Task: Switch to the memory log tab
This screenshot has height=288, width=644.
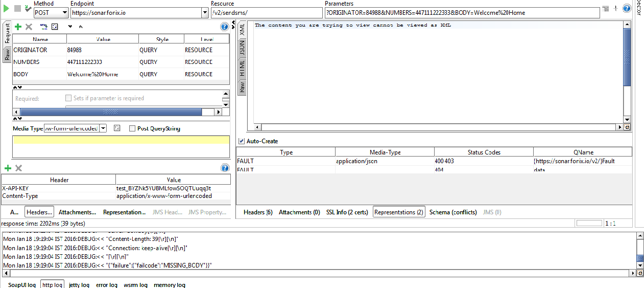Action: pos(170,284)
